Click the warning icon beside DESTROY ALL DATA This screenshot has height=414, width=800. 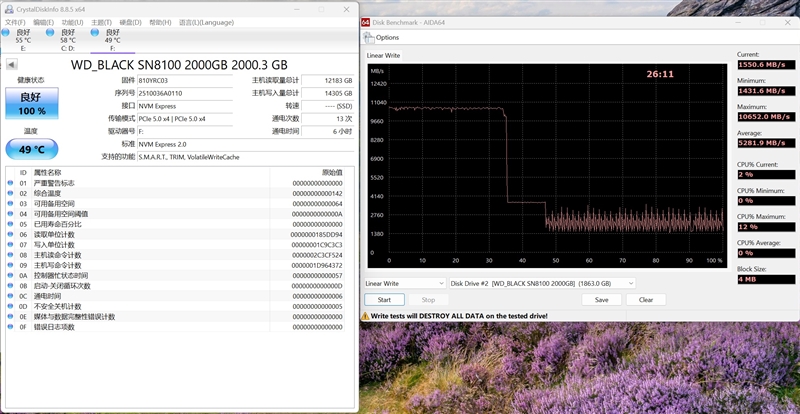pos(365,316)
